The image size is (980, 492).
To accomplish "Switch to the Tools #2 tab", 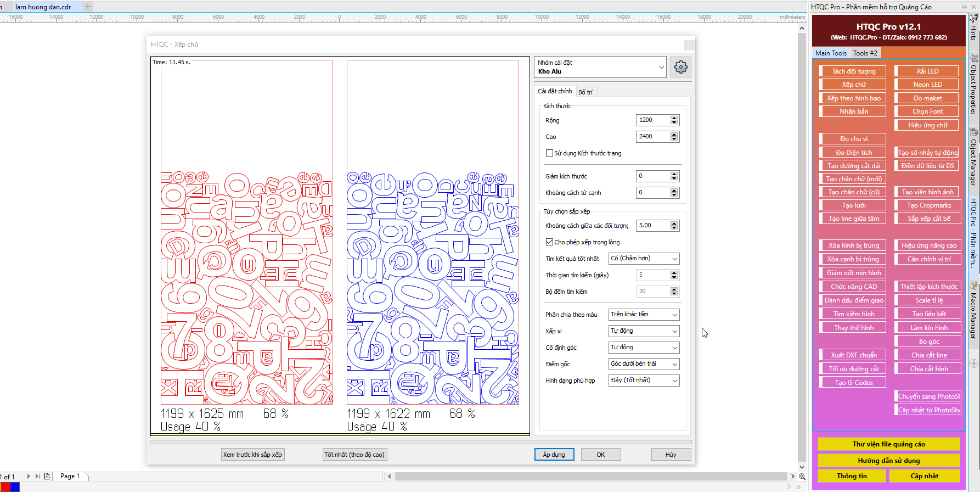I will [x=865, y=53].
